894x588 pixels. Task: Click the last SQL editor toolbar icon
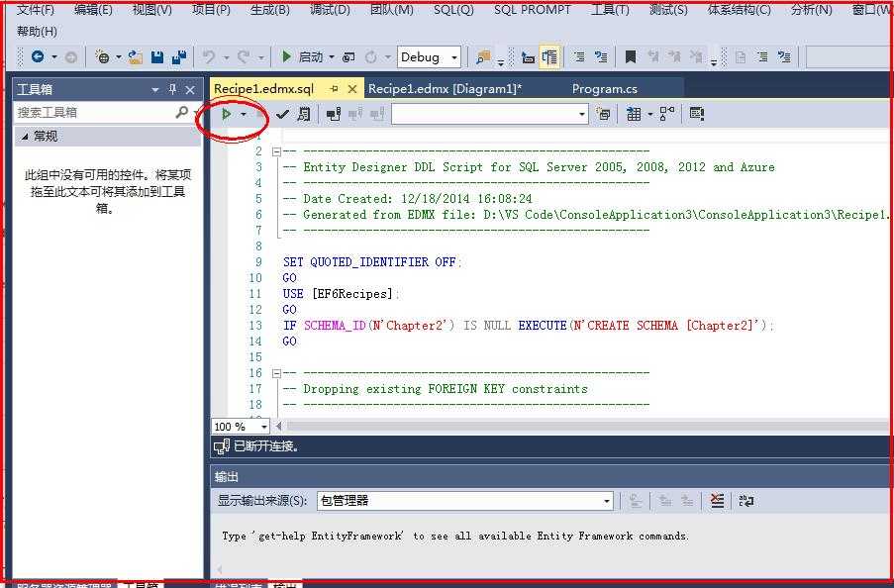pyautogui.click(x=696, y=114)
